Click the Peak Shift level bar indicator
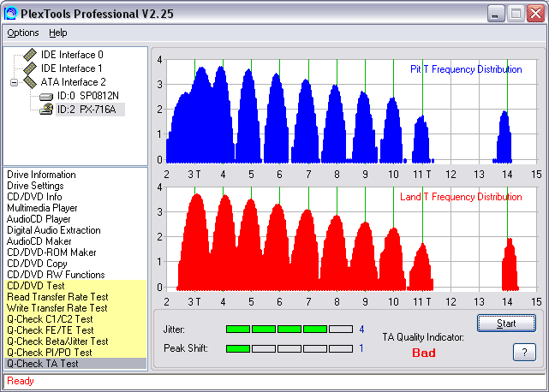This screenshot has height=392, width=549. click(x=289, y=348)
